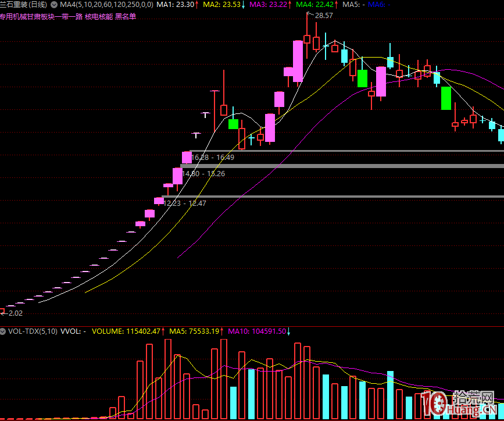Screen dimensions: 504x421
Task: Open the 黑名单 tag
Action: [126, 16]
